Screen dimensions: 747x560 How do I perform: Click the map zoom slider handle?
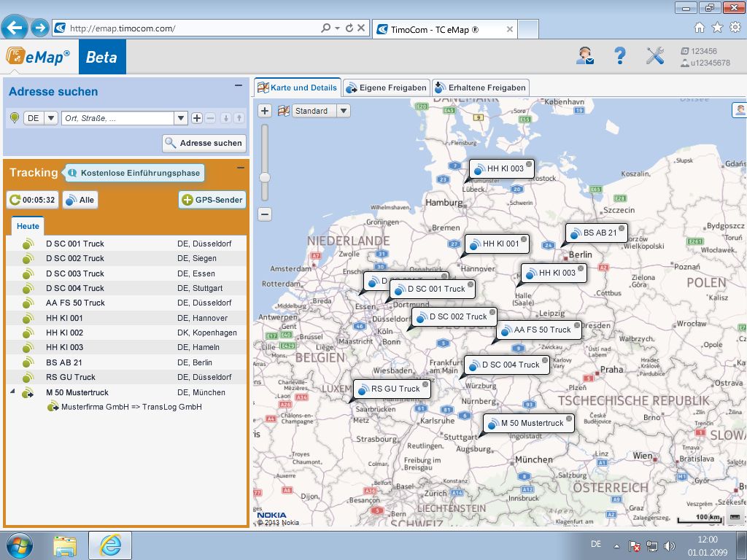(265, 177)
